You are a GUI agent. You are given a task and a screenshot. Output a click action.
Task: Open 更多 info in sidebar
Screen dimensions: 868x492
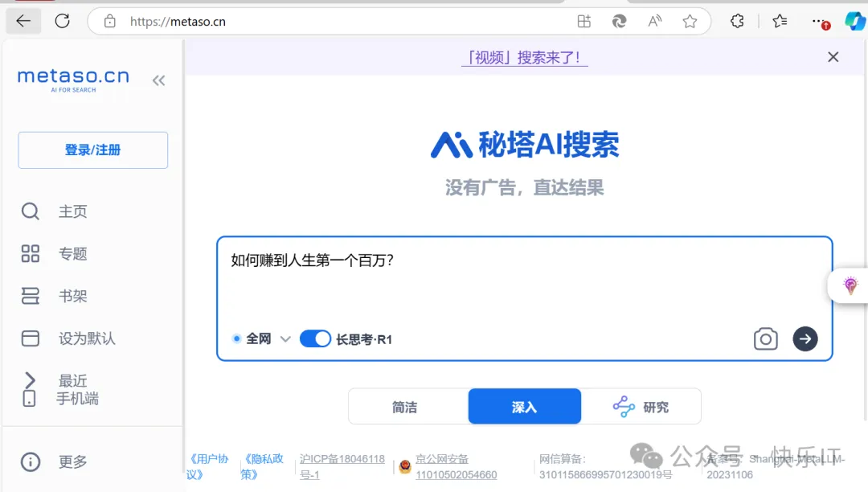[72, 462]
